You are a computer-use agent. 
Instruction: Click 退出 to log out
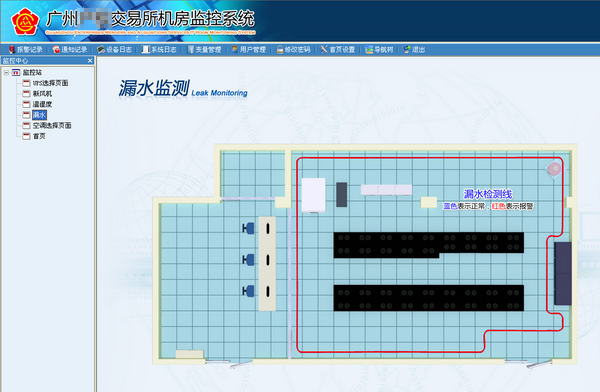pyautogui.click(x=414, y=49)
